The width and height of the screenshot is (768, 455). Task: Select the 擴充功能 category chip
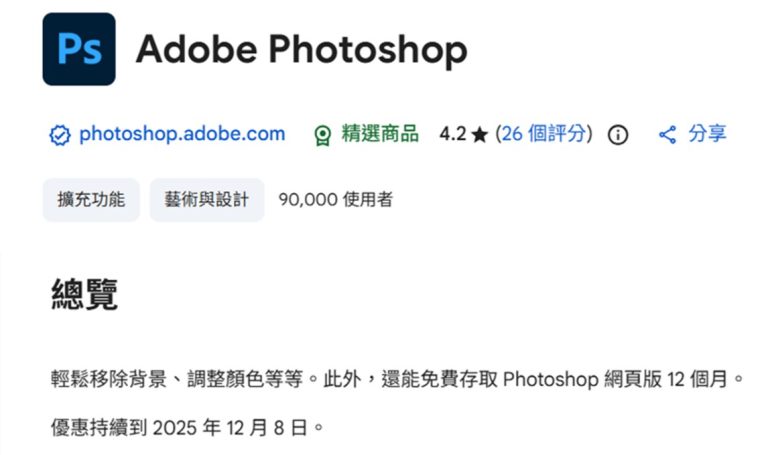[x=91, y=200]
